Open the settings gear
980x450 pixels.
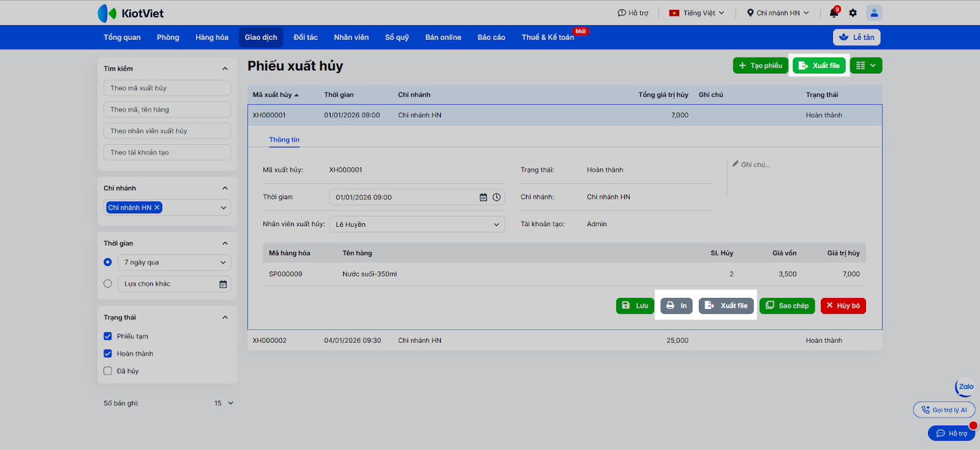point(853,13)
